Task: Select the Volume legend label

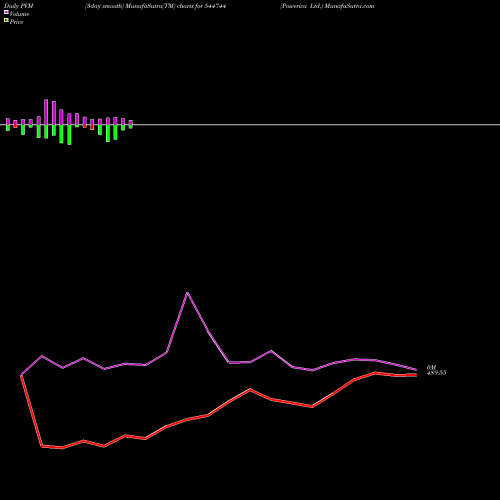Action: tap(19, 14)
